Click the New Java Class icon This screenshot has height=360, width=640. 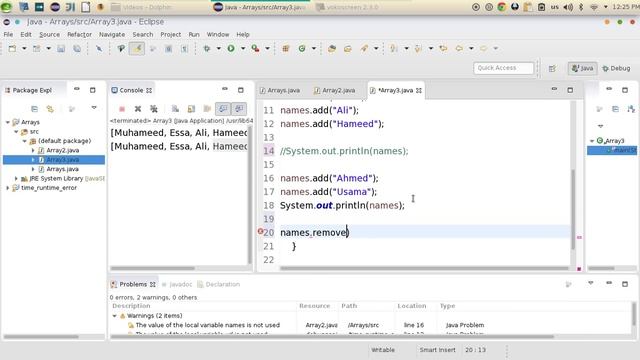[302, 49]
